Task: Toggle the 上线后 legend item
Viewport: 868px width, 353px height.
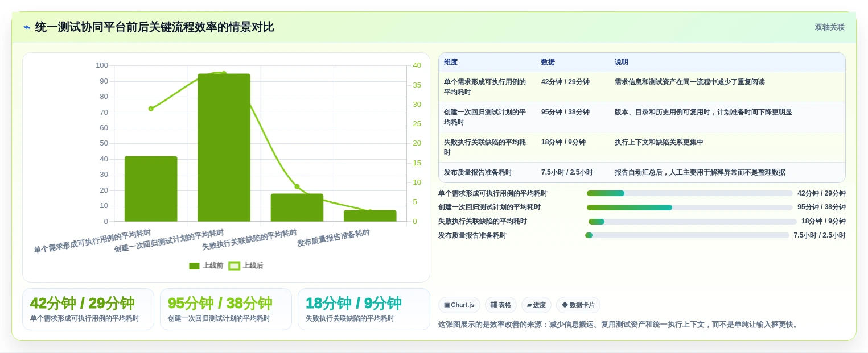Action: coord(246,265)
